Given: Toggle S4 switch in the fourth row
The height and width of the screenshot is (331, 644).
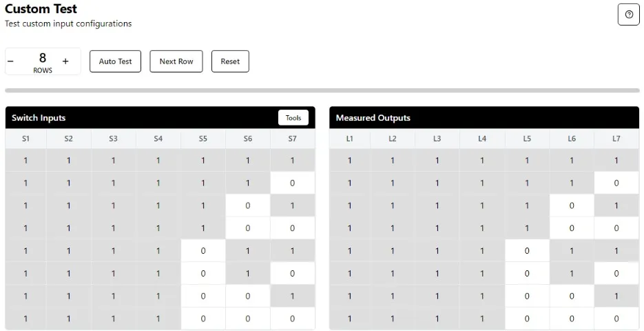Looking at the screenshot, I should (158, 228).
